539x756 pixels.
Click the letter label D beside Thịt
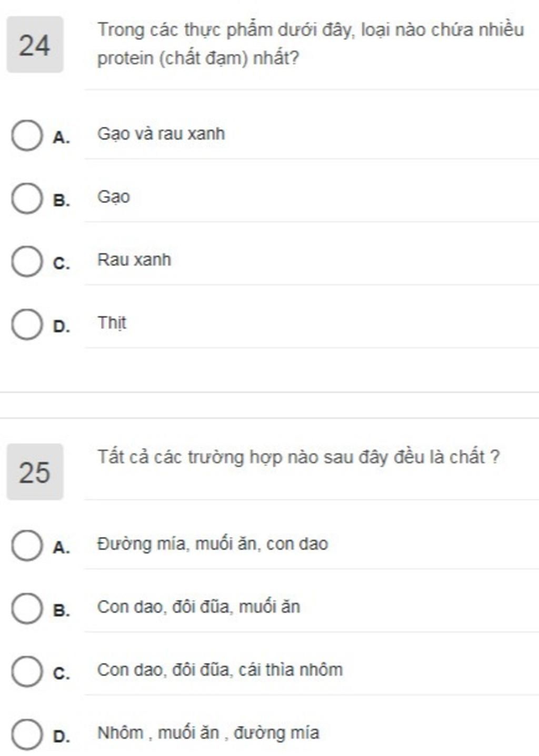point(62,326)
